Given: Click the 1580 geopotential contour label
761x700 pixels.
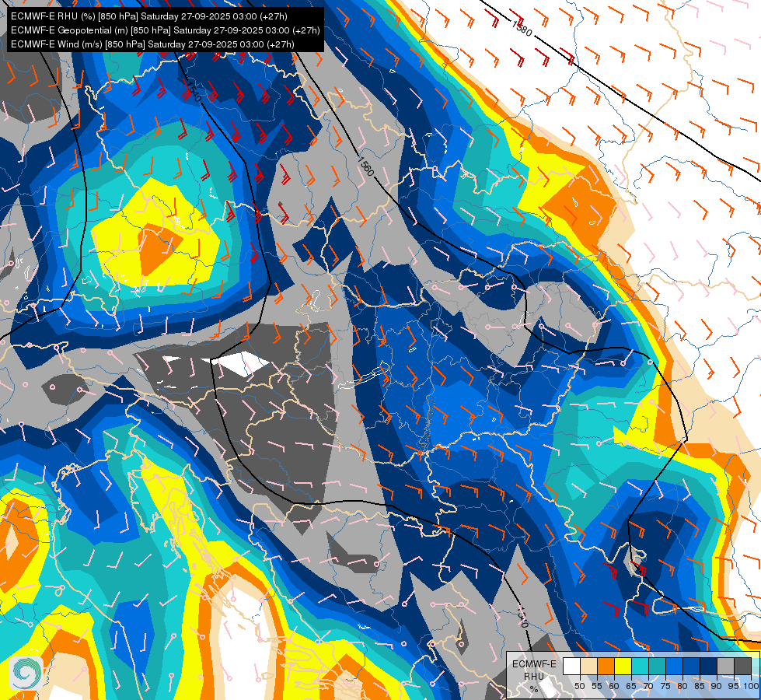Looking at the screenshot, I should pyautogui.click(x=522, y=28).
